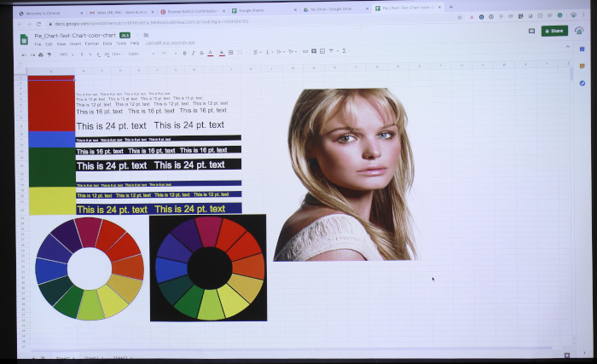Open the Chrome three-dot menu
The height and width of the screenshot is (364, 597).
[583, 14]
